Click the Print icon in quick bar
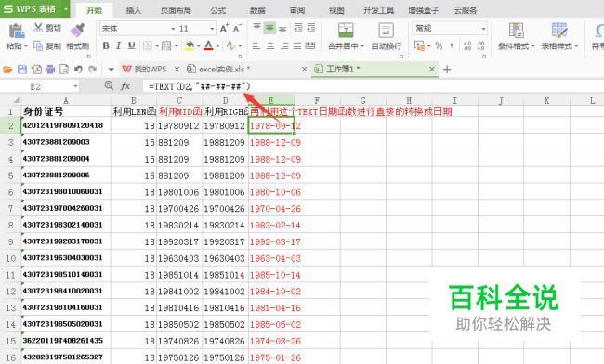 coord(50,70)
